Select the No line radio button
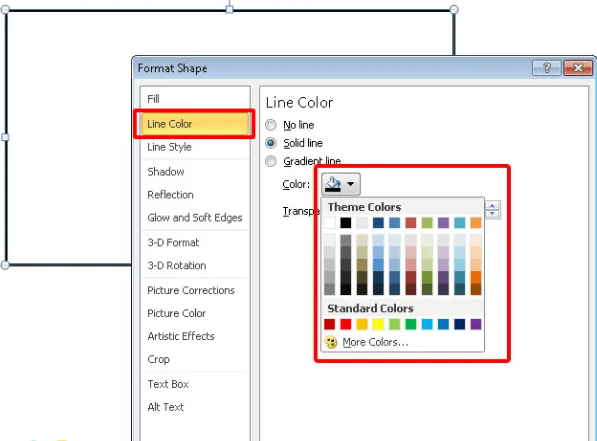 [x=271, y=125]
